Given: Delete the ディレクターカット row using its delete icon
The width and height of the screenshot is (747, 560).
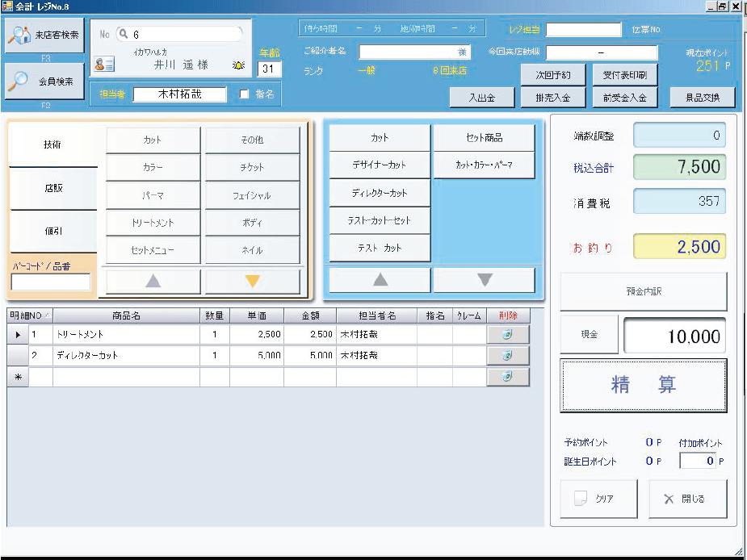Looking at the screenshot, I should [x=508, y=355].
